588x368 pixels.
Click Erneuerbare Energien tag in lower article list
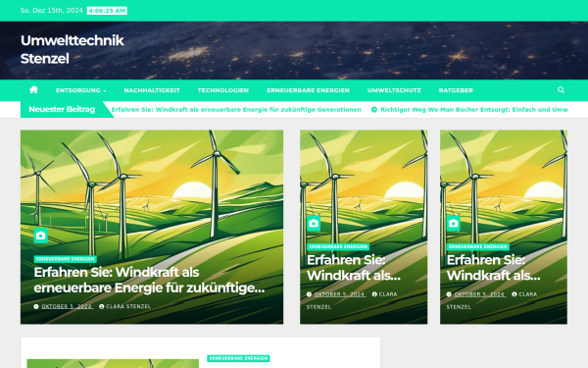(x=238, y=358)
